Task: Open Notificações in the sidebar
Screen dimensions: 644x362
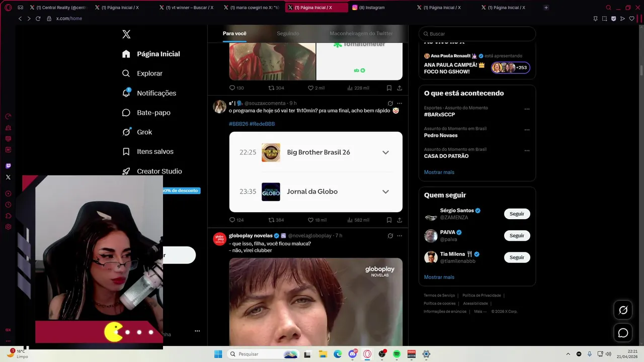Action: [x=149, y=93]
